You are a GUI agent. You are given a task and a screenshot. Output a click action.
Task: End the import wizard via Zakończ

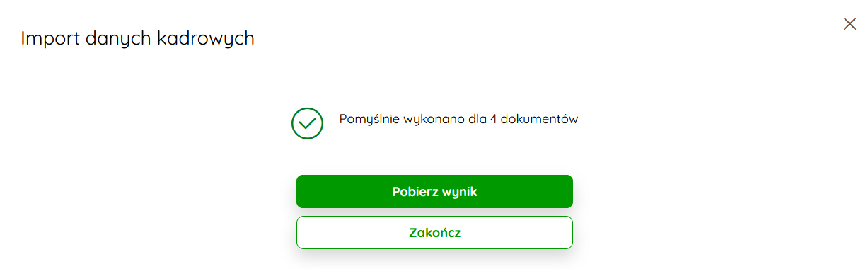(x=434, y=232)
